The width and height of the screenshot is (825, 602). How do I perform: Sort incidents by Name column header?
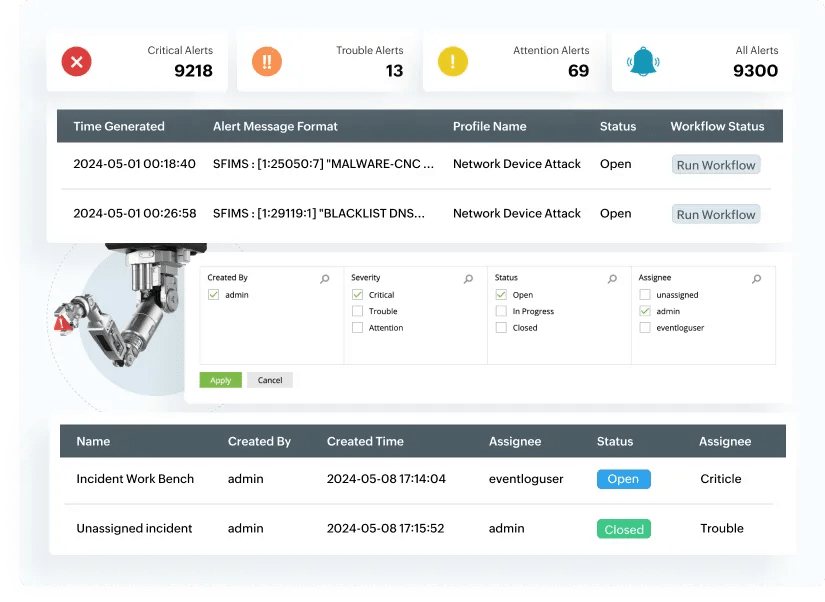coord(93,442)
